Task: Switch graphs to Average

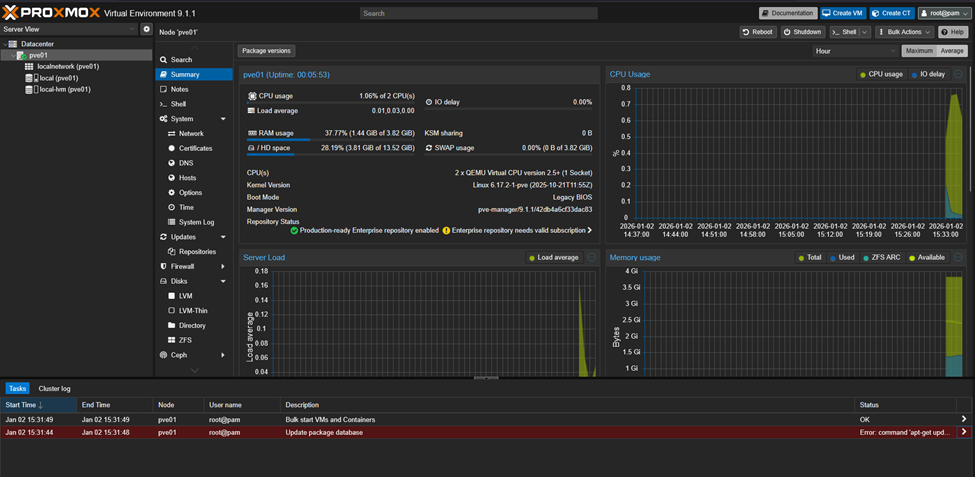Action: pyautogui.click(x=951, y=51)
